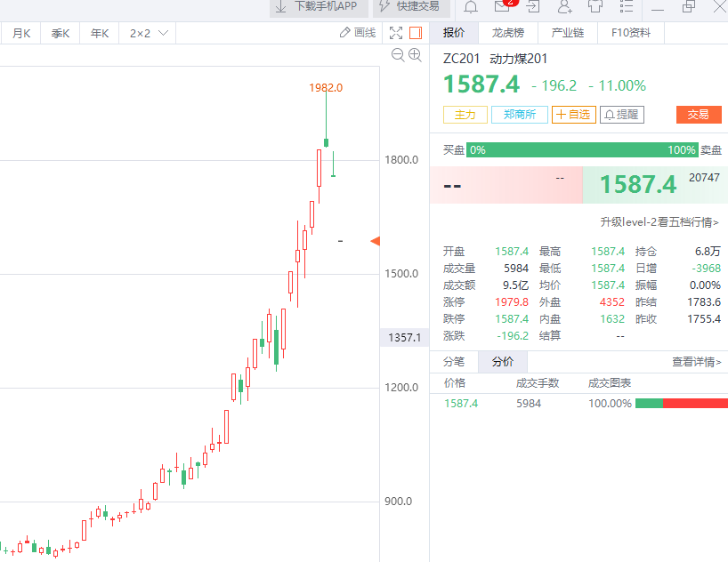The height and width of the screenshot is (562, 728).
Task: Expand the chart to fullscreen
Action: coord(396,33)
